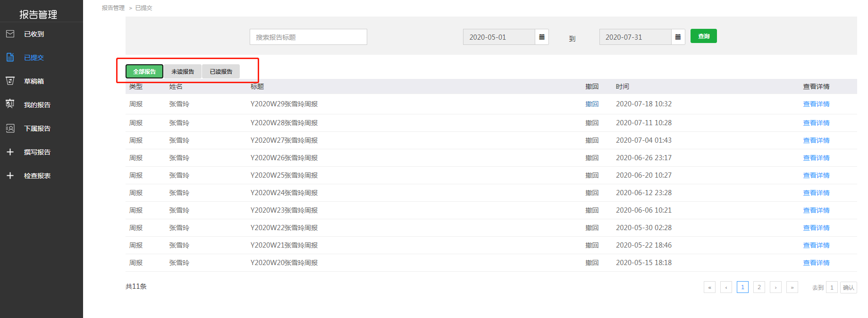The width and height of the screenshot is (868, 318).
Task: Open the start date calendar picker
Action: point(542,37)
